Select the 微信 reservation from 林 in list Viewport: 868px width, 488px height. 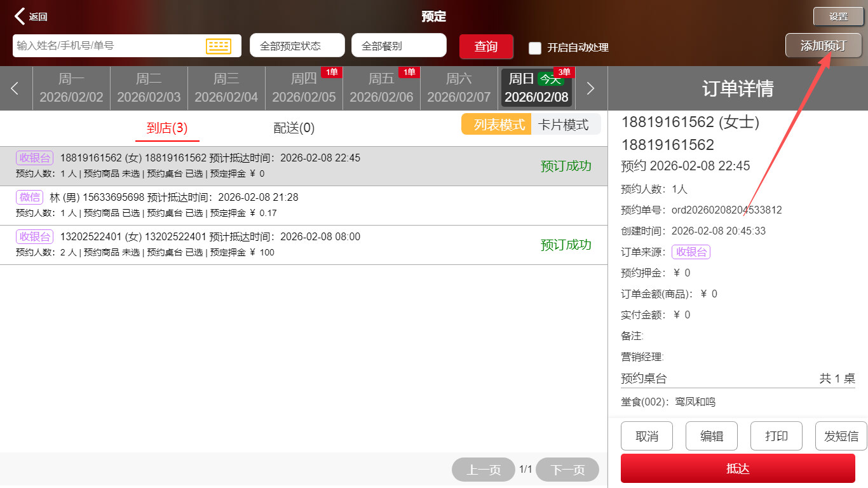(254, 205)
